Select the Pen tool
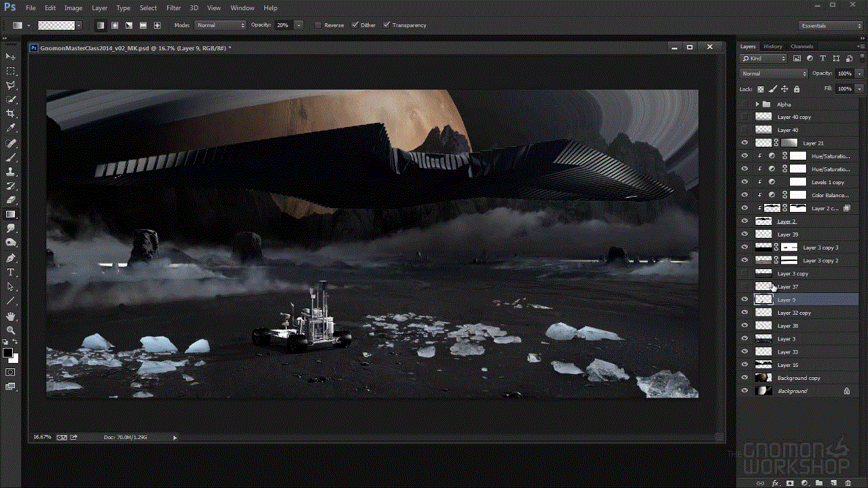This screenshot has height=488, width=868. [10, 258]
